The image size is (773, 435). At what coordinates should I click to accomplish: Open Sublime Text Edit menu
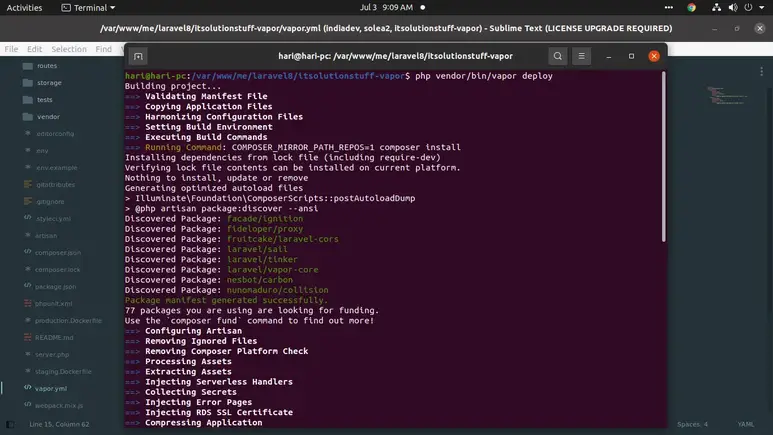[x=34, y=49]
